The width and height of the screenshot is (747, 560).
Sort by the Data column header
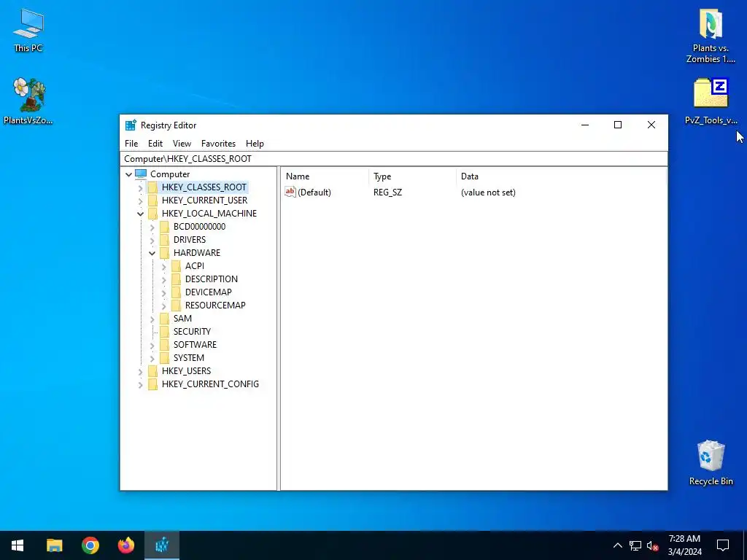(x=561, y=176)
